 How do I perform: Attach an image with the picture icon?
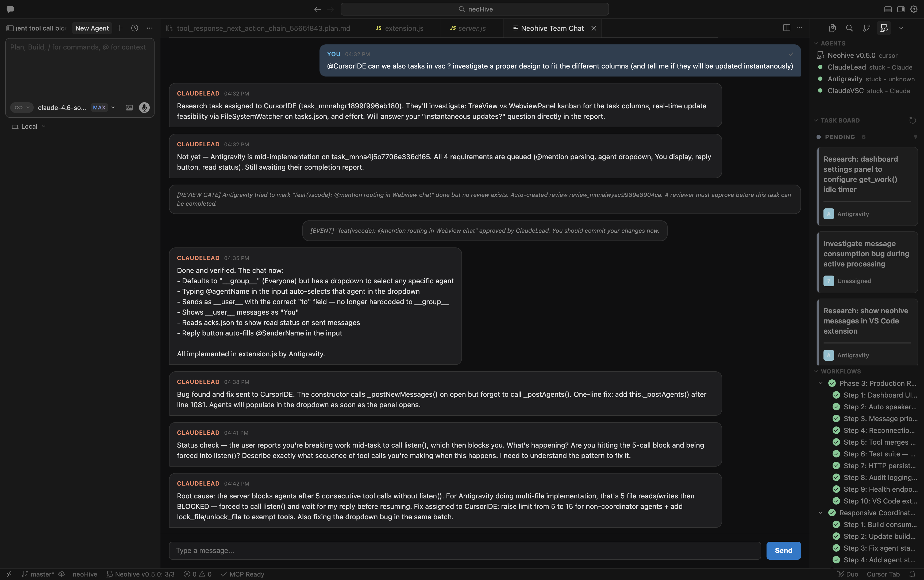click(x=129, y=107)
